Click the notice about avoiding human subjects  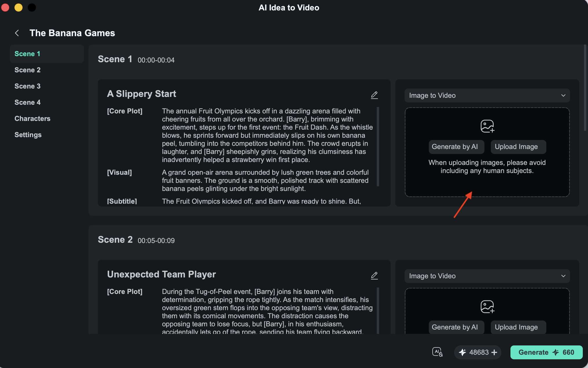point(487,167)
